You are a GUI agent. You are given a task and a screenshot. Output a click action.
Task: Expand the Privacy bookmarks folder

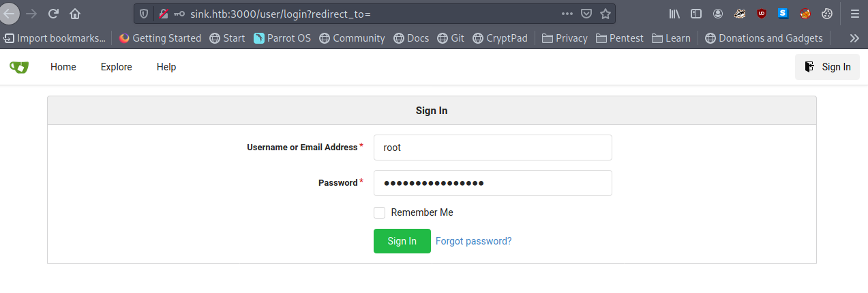[565, 38]
